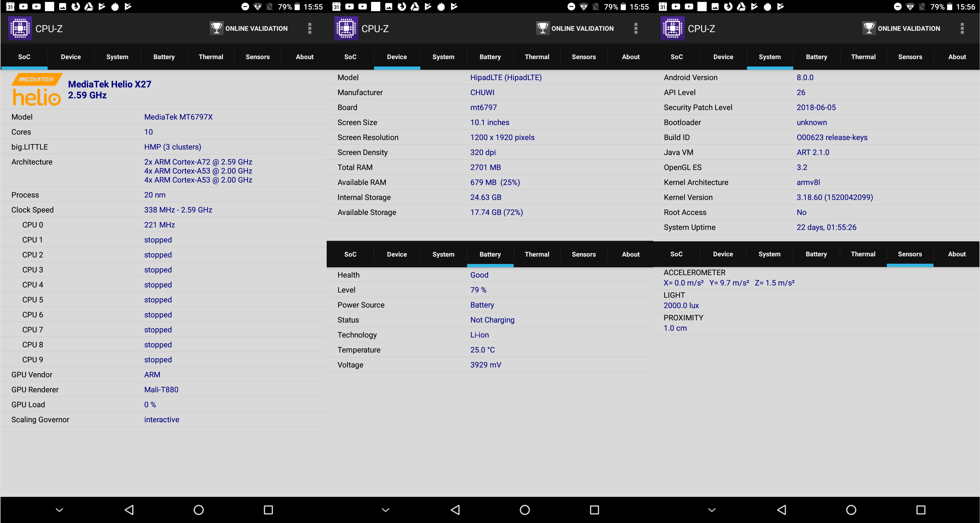Select ONLINE VALIDATION on the System screen
Viewport: 980px width, 523px height.
pos(901,28)
